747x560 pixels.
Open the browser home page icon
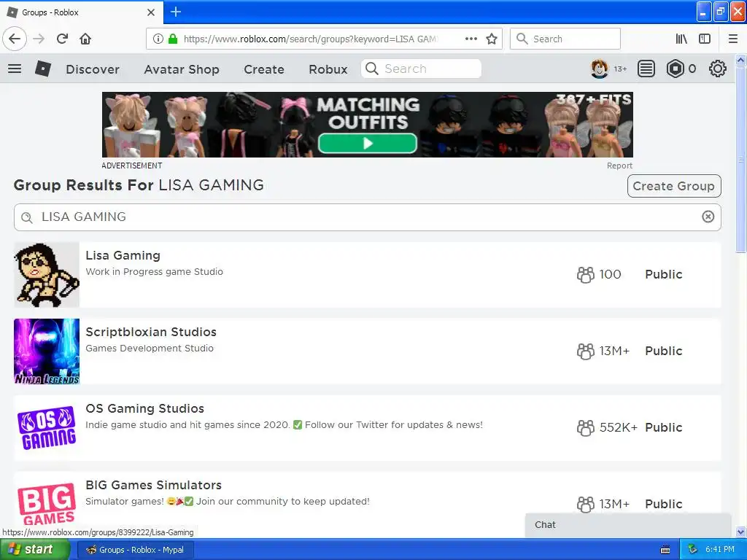(85, 39)
